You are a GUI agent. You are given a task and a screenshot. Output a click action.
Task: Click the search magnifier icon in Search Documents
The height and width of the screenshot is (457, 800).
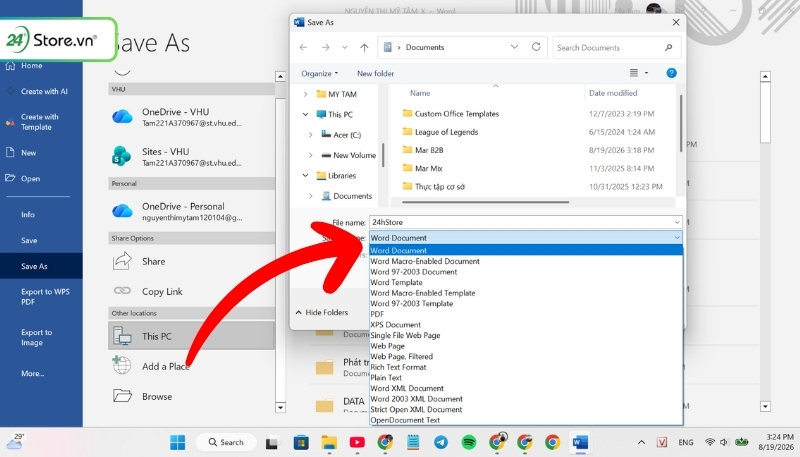click(668, 47)
